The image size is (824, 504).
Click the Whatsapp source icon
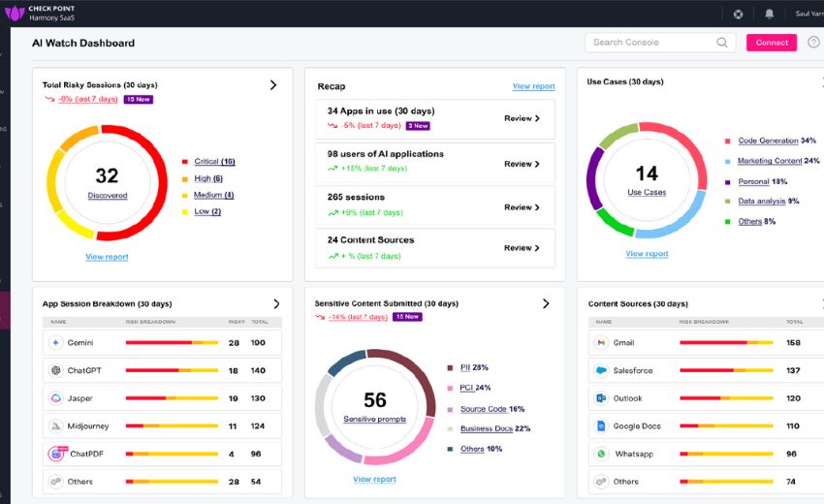601,454
